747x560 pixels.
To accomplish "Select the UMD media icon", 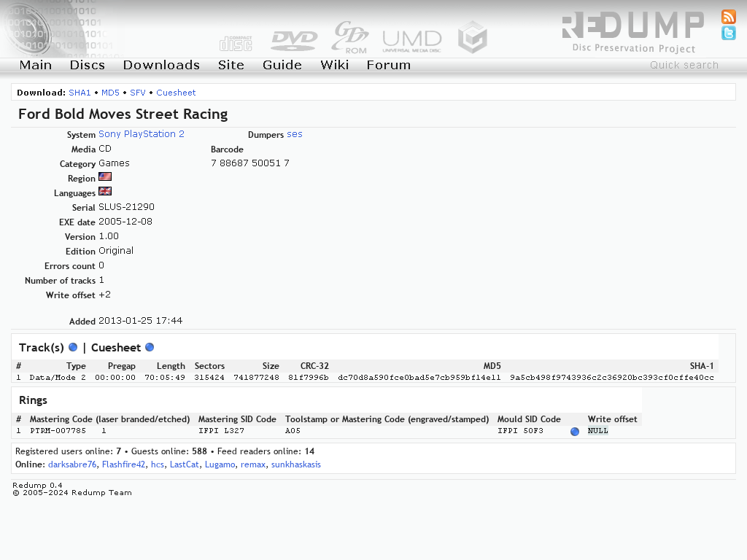I will (x=412, y=41).
